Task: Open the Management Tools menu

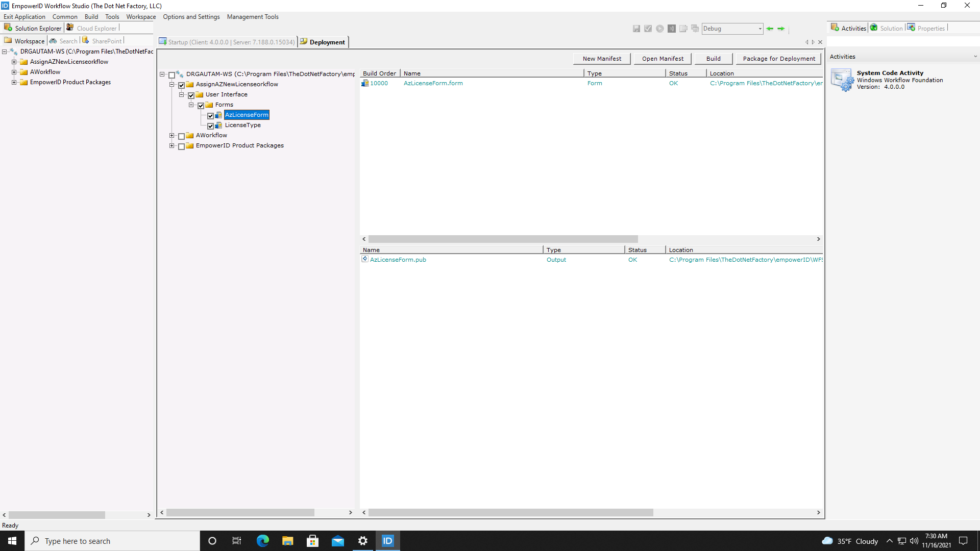Action: [253, 17]
